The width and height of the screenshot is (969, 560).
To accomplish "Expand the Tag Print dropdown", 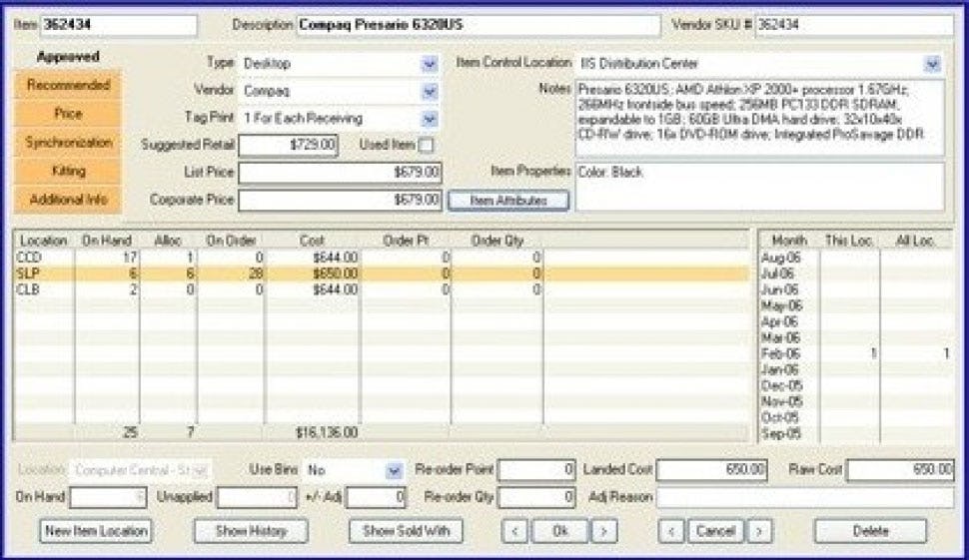I will pyautogui.click(x=430, y=119).
